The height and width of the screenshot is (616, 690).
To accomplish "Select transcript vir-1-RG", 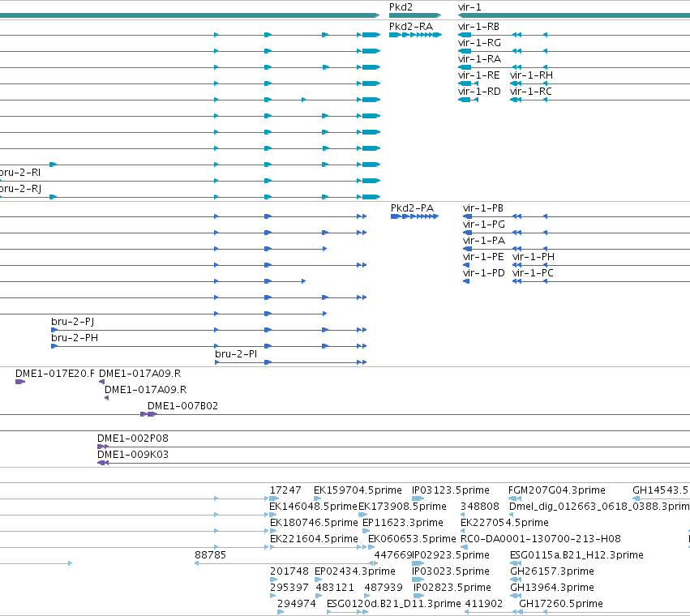I will point(479,43).
